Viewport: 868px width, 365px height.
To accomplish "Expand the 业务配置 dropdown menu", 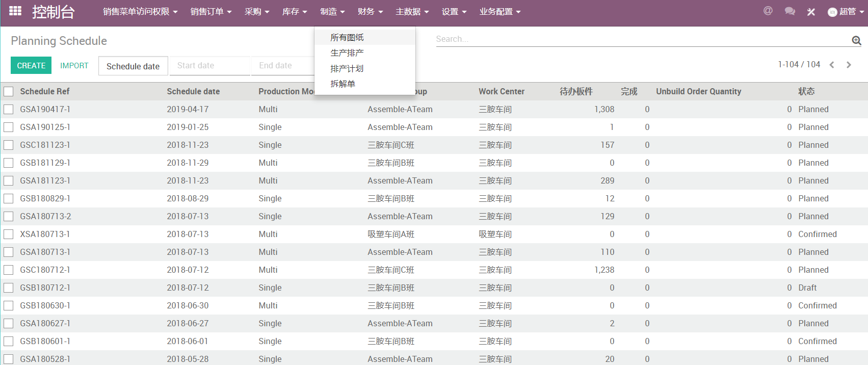I will [499, 12].
